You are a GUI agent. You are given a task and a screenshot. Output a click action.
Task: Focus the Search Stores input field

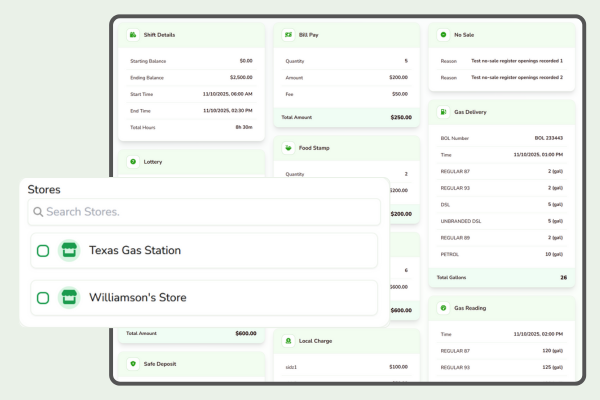point(204,212)
